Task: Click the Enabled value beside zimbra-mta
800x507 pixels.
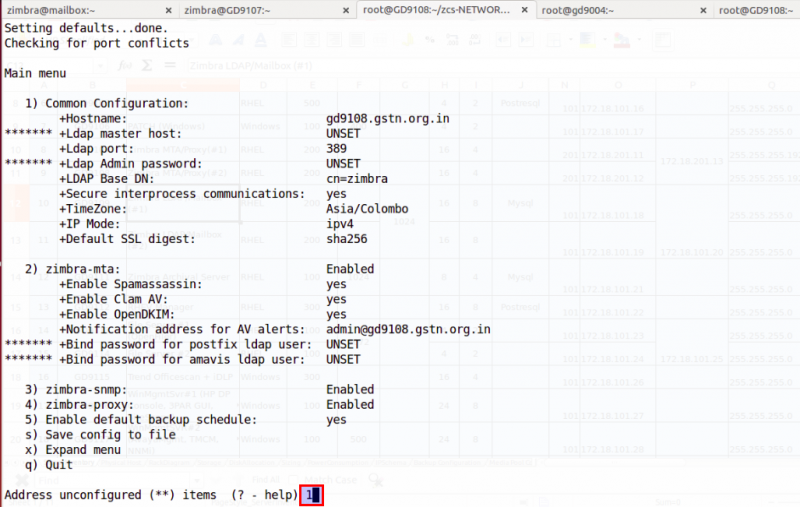Action: (350, 269)
